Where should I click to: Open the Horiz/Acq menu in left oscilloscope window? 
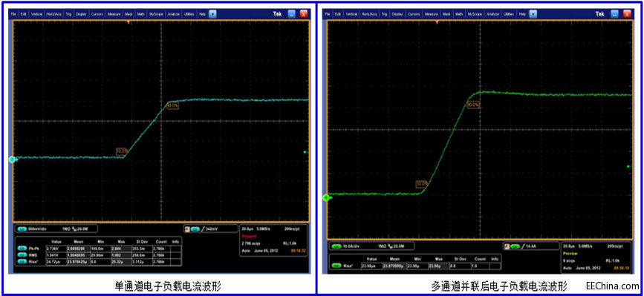53,14
